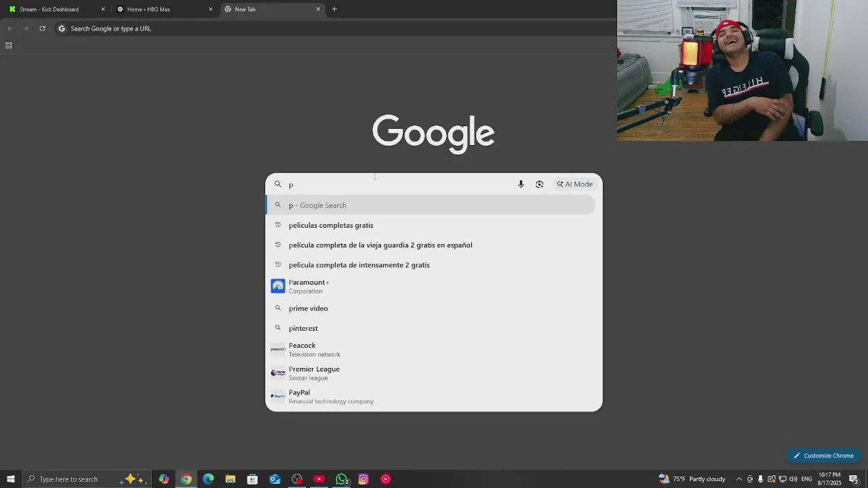Open the volume speaker tray icon

point(793,479)
